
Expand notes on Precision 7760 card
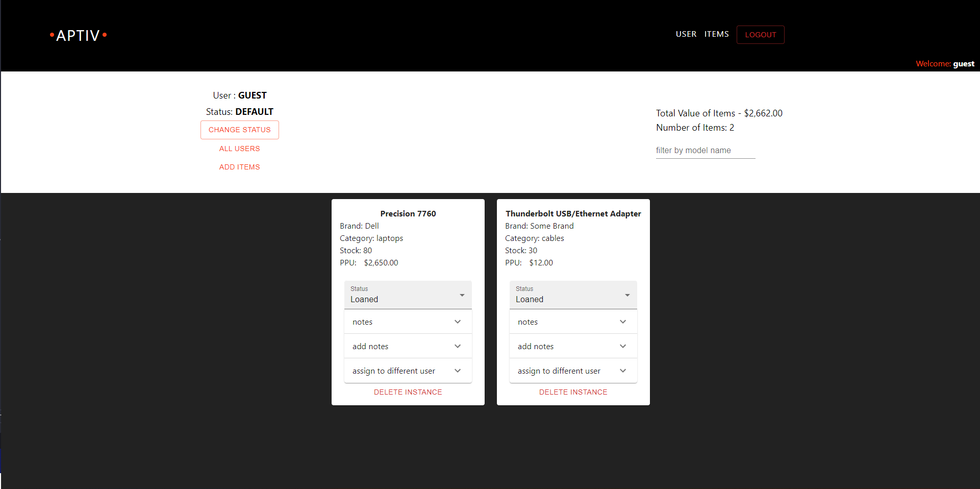coord(408,322)
